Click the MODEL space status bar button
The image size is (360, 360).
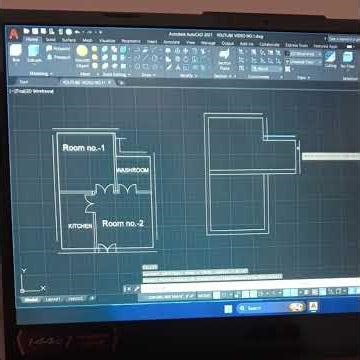pyautogui.click(x=204, y=295)
